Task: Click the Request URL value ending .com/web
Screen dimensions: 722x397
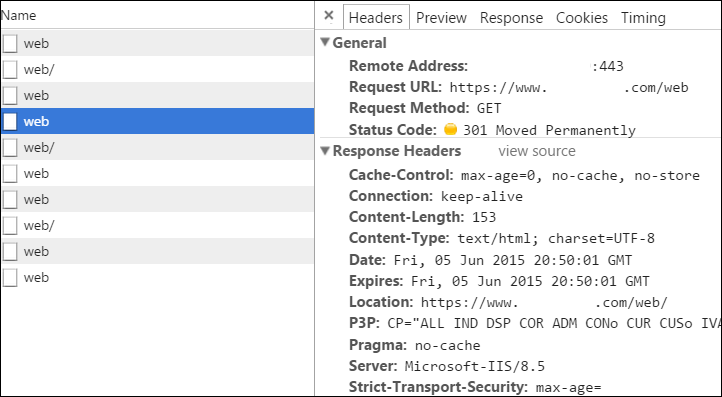Action: (569, 88)
